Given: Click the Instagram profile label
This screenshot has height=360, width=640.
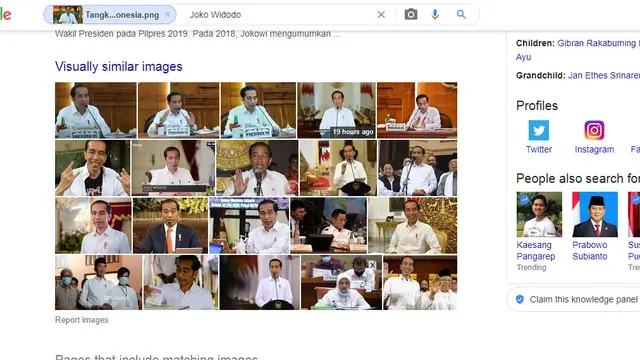Looking at the screenshot, I should (594, 149).
